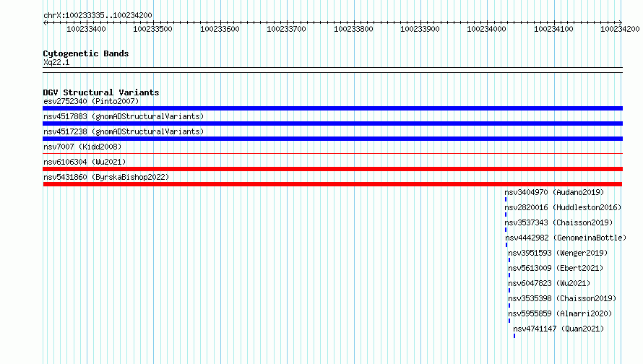Open nsv3404970 (Audano2019) variant
This screenshot has height=364, width=643.
tap(554, 192)
